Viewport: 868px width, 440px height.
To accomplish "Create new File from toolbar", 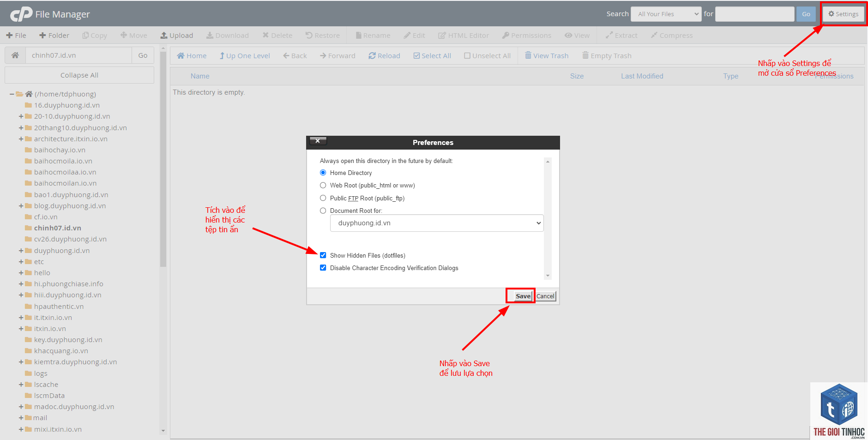I will [16, 36].
